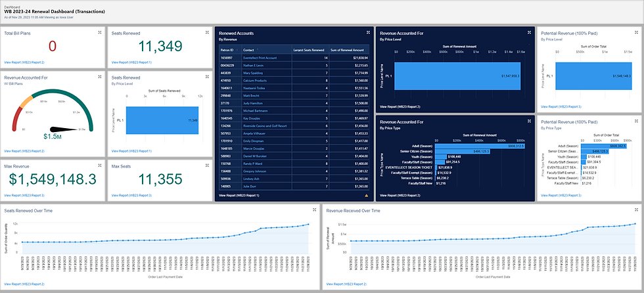The height and width of the screenshot is (293, 644).
Task: Open contact Calcium Products
Action: (255, 80)
